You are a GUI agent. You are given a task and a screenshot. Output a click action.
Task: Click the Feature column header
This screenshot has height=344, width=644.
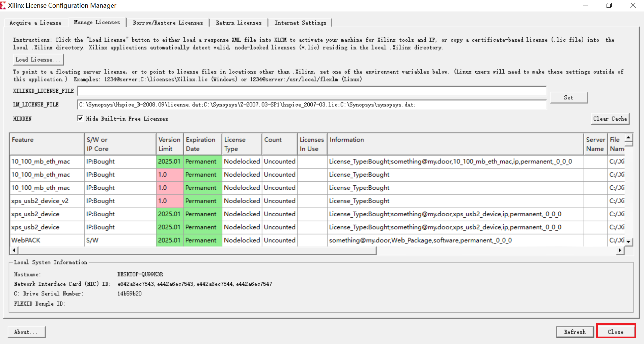coord(47,144)
